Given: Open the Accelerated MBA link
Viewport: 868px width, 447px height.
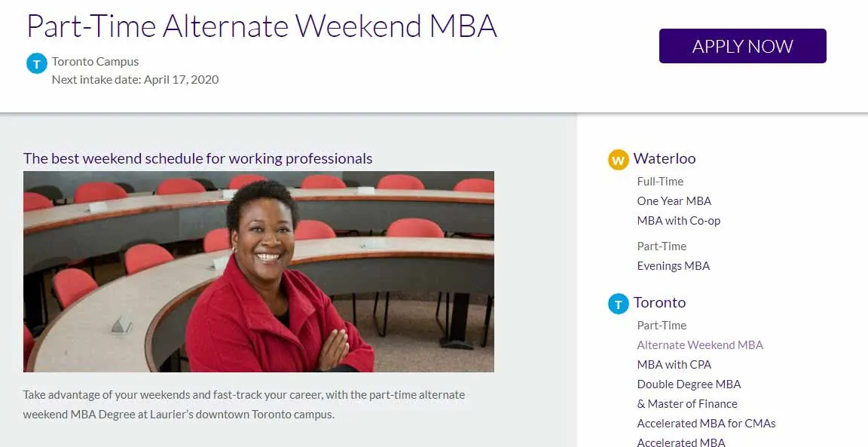Looking at the screenshot, I should pyautogui.click(x=681, y=442).
